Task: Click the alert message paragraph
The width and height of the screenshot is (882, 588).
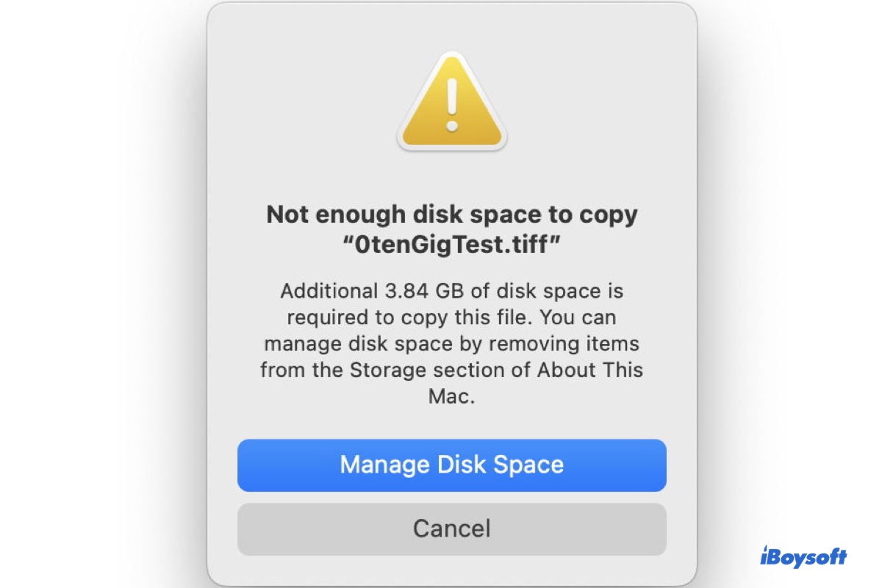Action: point(451,343)
